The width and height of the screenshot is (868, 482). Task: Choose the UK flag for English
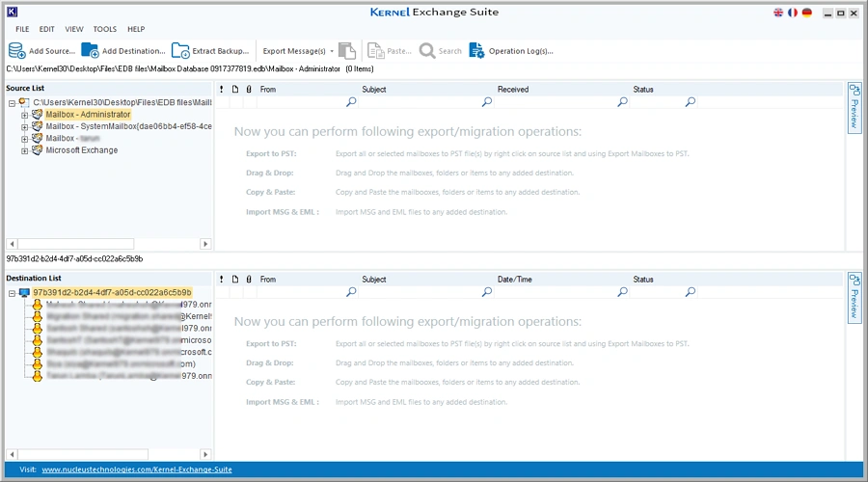778,13
